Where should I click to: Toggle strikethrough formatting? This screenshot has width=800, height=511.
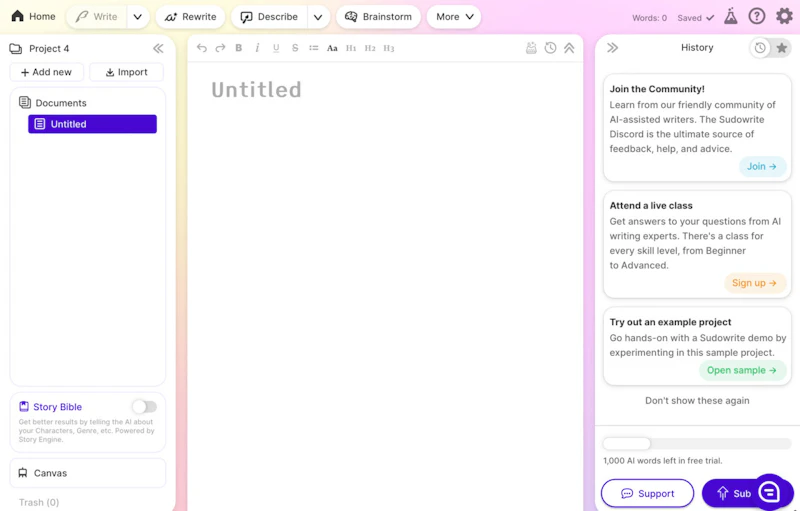295,48
